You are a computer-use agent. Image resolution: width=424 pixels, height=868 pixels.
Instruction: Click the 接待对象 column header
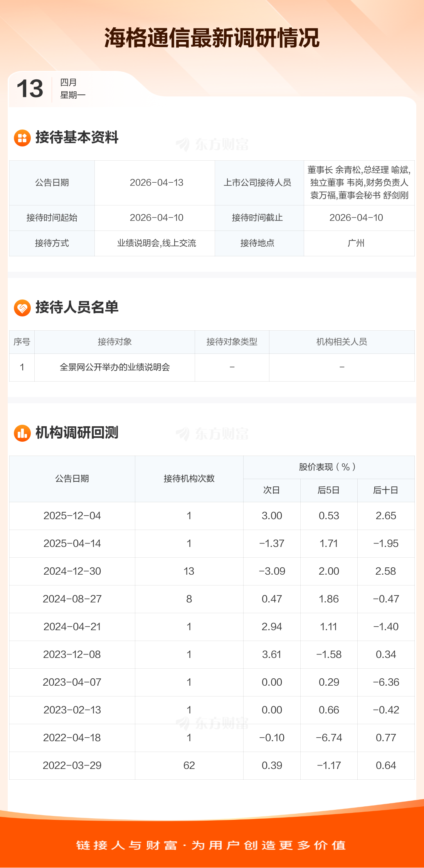pos(114,342)
